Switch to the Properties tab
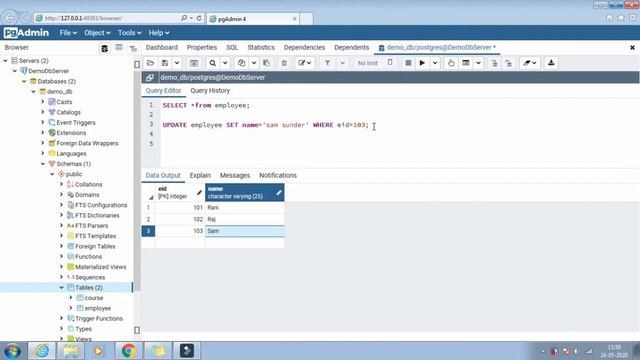Viewport: 640px width, 360px height. tap(202, 47)
